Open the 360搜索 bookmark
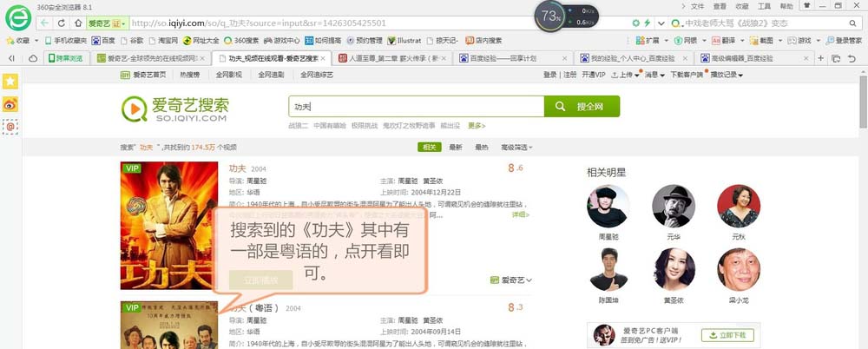Screen dimensions: 868x349 click(x=241, y=41)
